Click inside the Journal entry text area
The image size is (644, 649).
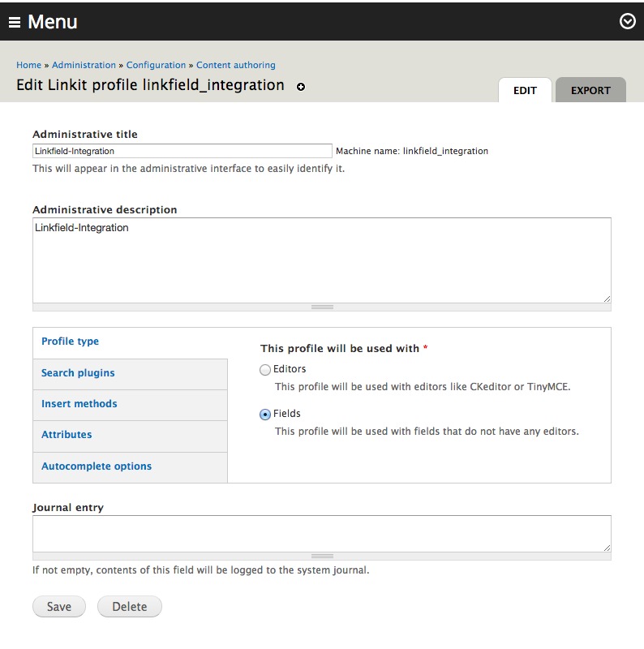point(321,531)
